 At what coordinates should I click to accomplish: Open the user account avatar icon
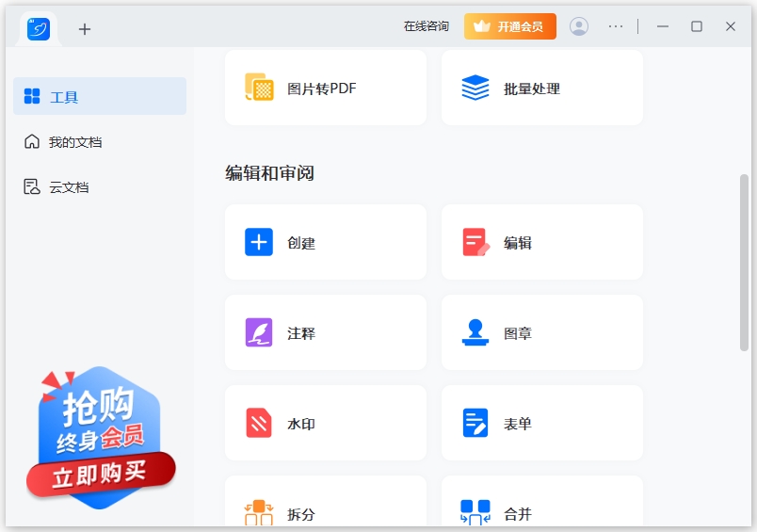578,26
